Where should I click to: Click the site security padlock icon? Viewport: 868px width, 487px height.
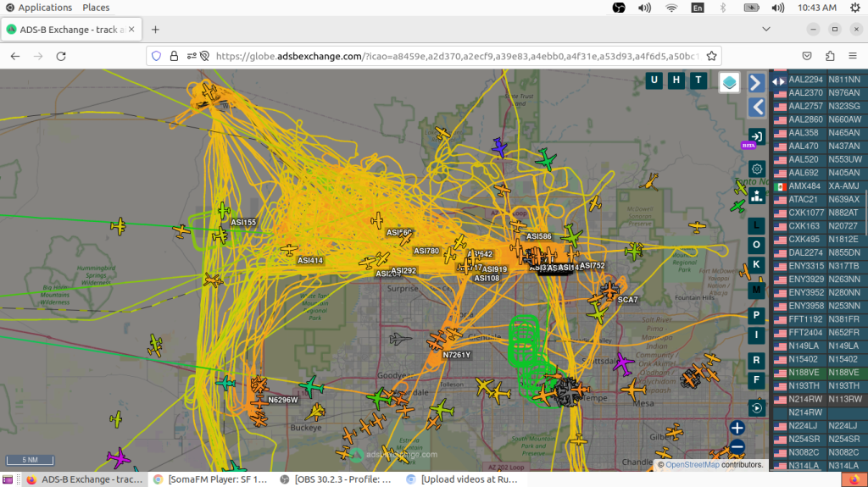pyautogui.click(x=174, y=56)
